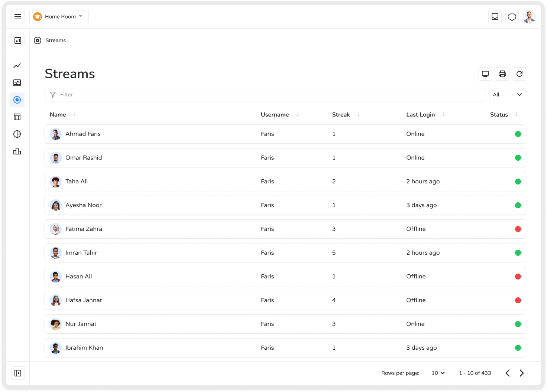Select the line chart analytics icon
Screen dimensions: 547x392
(x=17, y=66)
